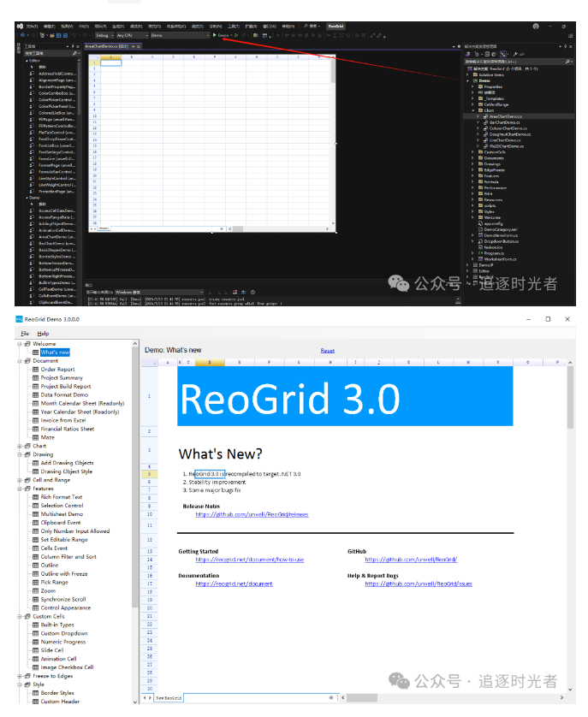588x717 pixels.
Task: Open Drawing Object Style demo
Action: click(x=67, y=472)
